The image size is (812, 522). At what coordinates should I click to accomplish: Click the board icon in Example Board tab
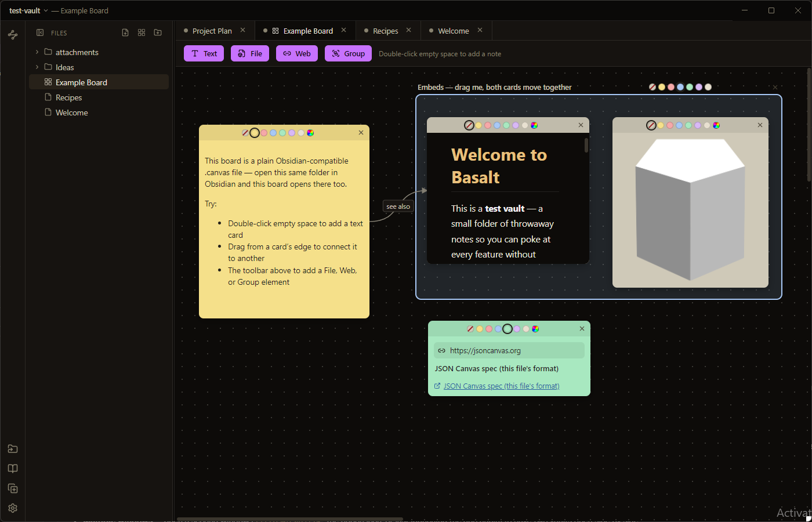[275, 31]
